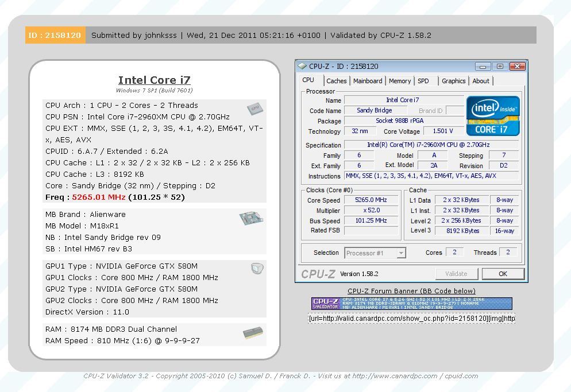Click the Instructions field listing MMX, SSE

(431, 176)
